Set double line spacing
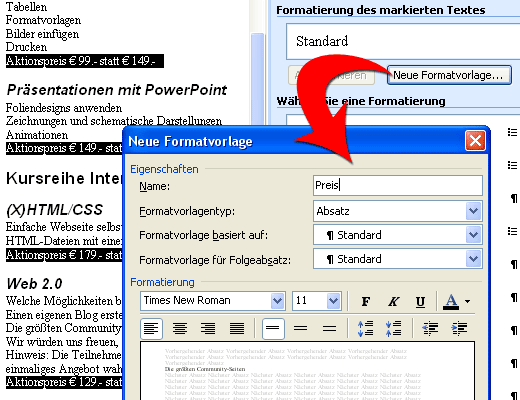Image resolution: width=520 pixels, height=400 pixels. [329, 329]
